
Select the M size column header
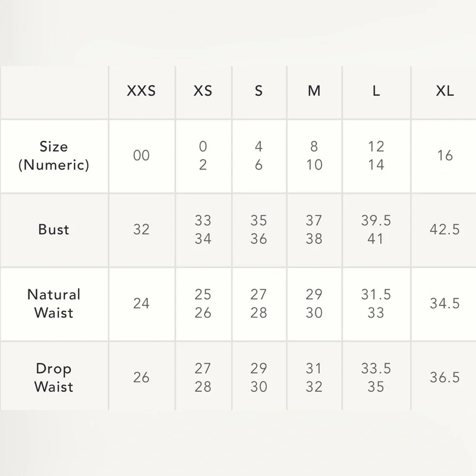pos(314,91)
